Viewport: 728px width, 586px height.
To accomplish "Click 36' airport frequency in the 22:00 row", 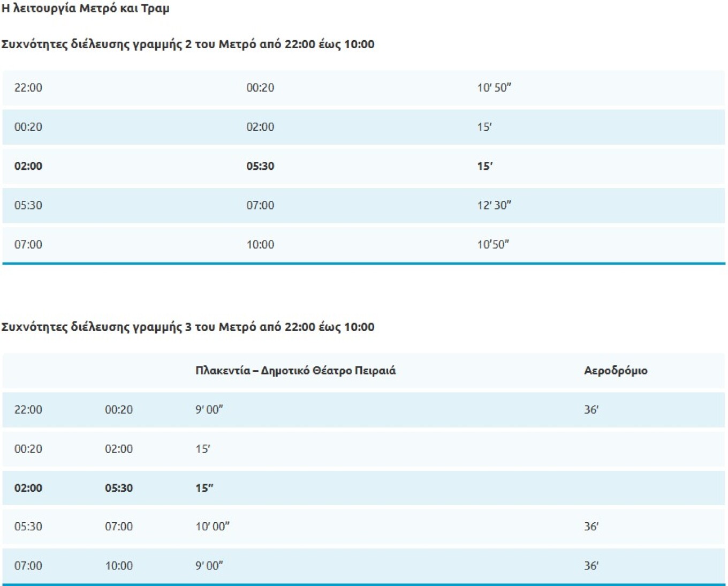I will click(591, 410).
